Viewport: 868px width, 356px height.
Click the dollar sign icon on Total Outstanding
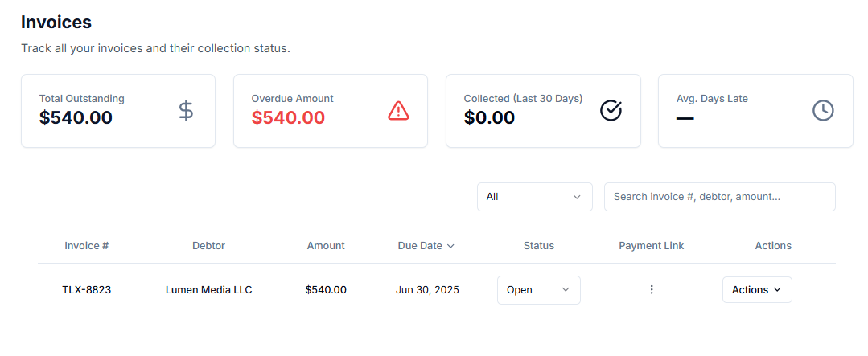click(186, 110)
